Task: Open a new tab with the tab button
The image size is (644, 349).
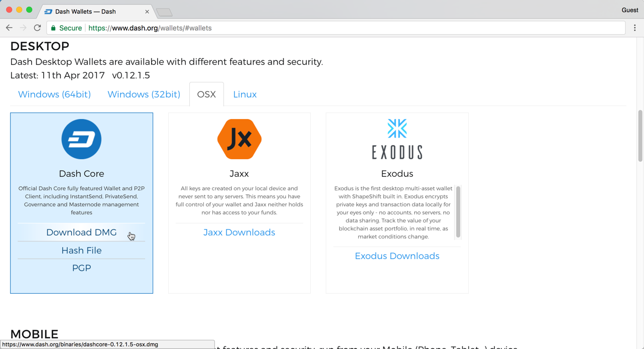Action: [164, 12]
